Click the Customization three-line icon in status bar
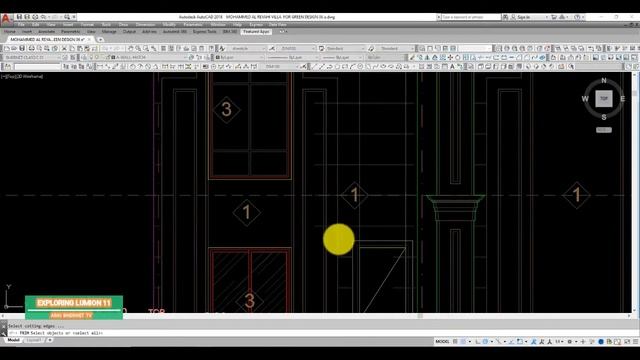The image size is (640, 360). [636, 342]
